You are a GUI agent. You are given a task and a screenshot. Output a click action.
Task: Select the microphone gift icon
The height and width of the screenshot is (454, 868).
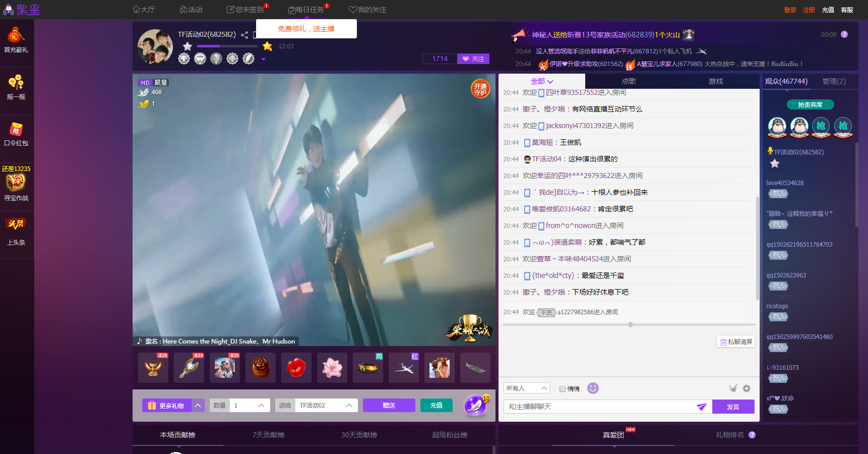(189, 367)
